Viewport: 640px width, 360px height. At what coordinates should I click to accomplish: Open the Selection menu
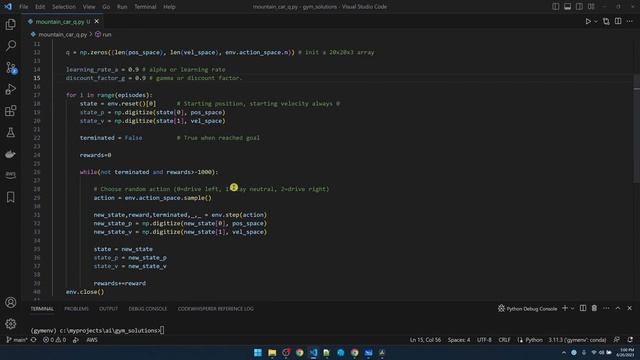coord(64,7)
